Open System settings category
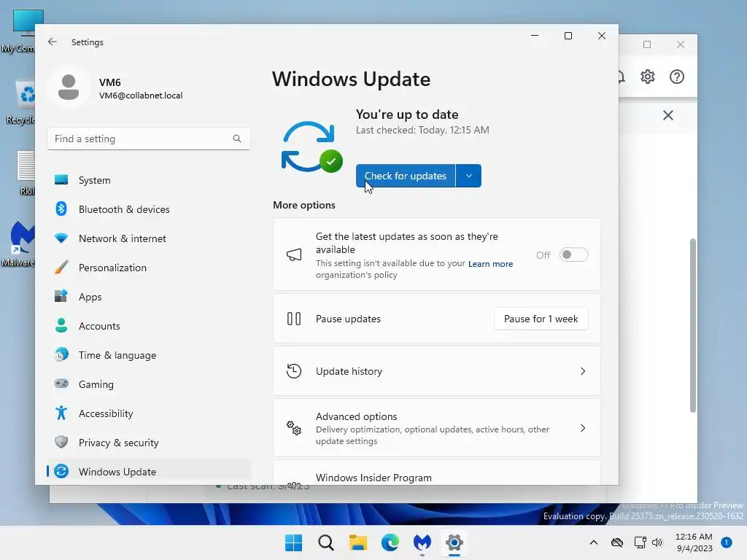 [149, 180]
